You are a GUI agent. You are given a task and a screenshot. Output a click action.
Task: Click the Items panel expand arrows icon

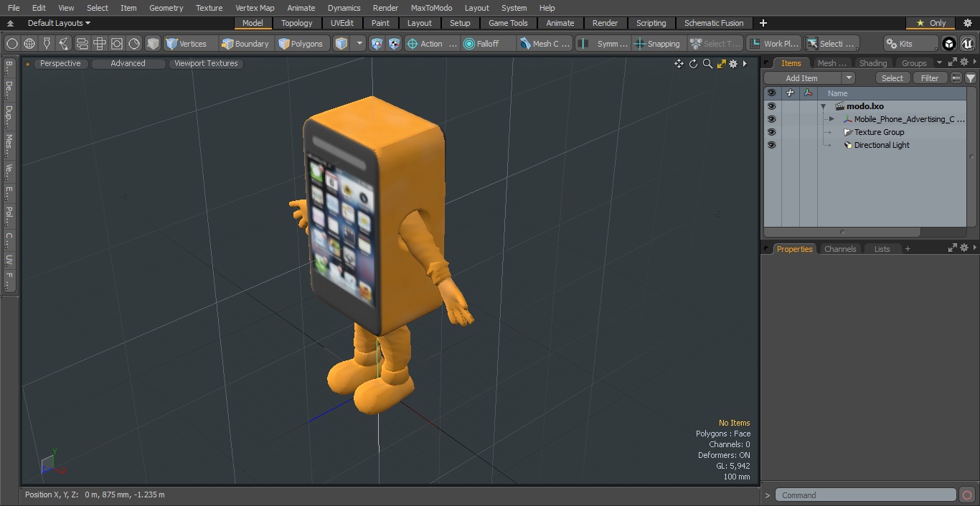pyautogui.click(x=953, y=62)
